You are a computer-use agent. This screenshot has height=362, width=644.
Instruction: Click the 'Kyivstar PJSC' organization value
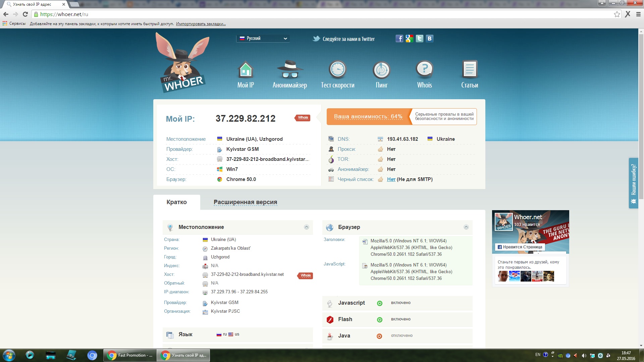[225, 311]
